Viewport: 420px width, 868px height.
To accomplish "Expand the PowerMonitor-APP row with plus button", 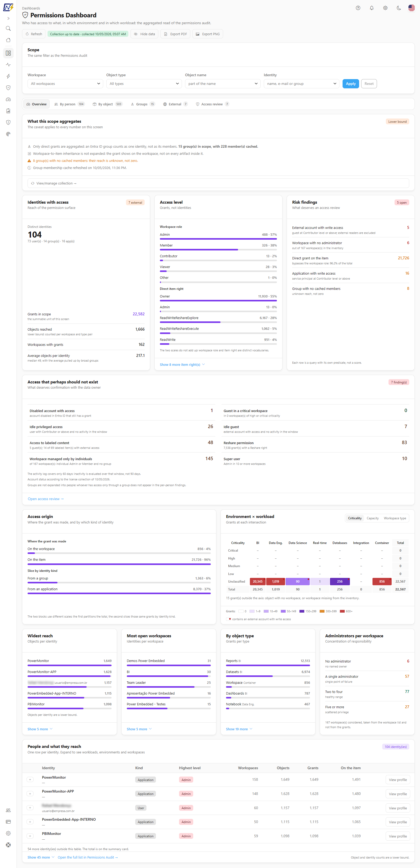I will click(x=30, y=794).
